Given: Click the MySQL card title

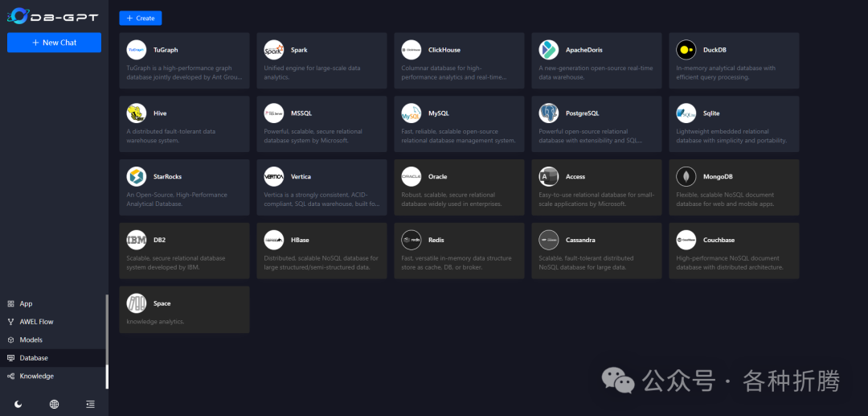Looking at the screenshot, I should pos(439,113).
